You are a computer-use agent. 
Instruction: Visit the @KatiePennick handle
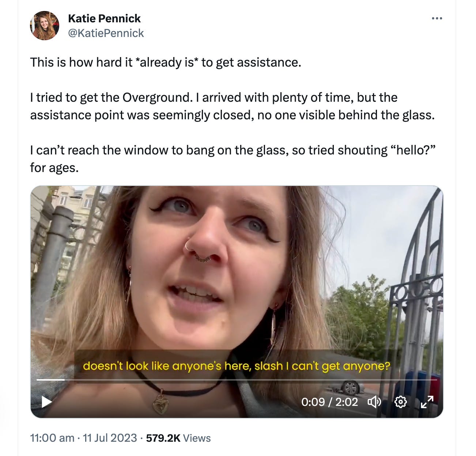106,33
